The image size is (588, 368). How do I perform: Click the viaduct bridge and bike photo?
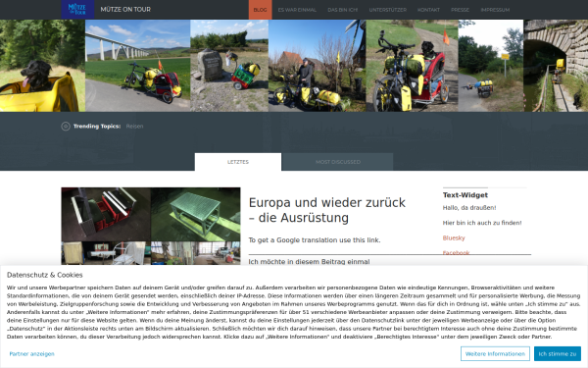click(x=137, y=66)
